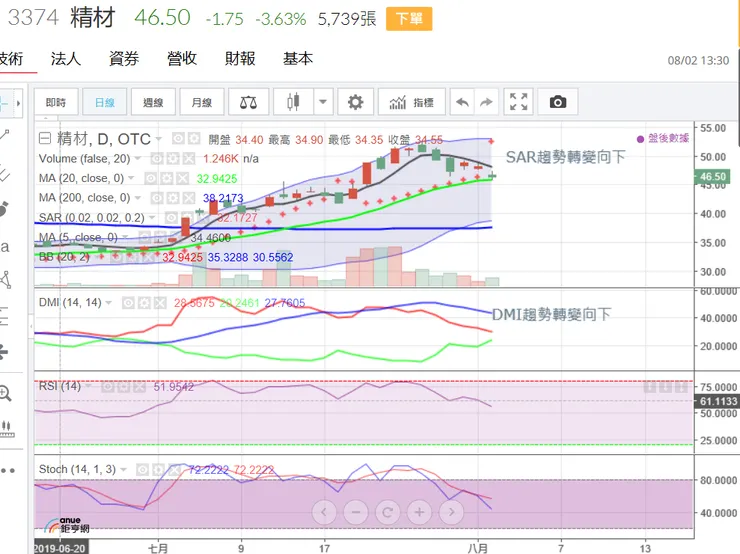Zoom in chart with plus button

coord(419,512)
